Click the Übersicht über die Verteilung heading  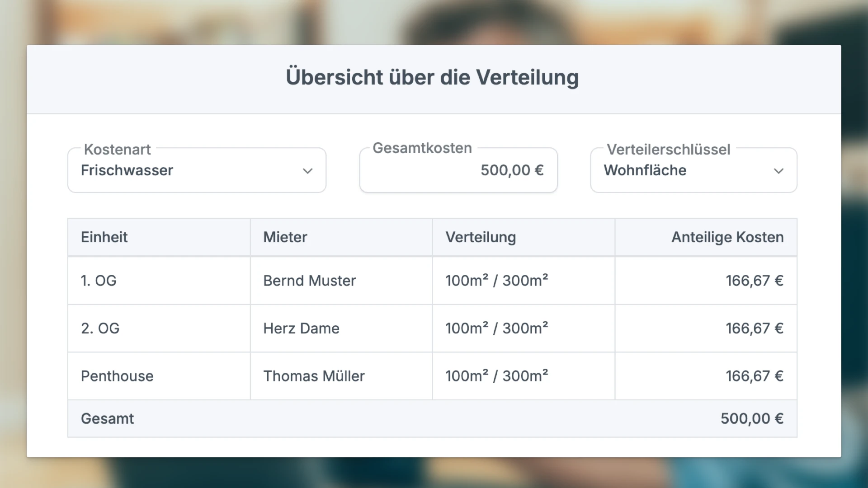432,77
